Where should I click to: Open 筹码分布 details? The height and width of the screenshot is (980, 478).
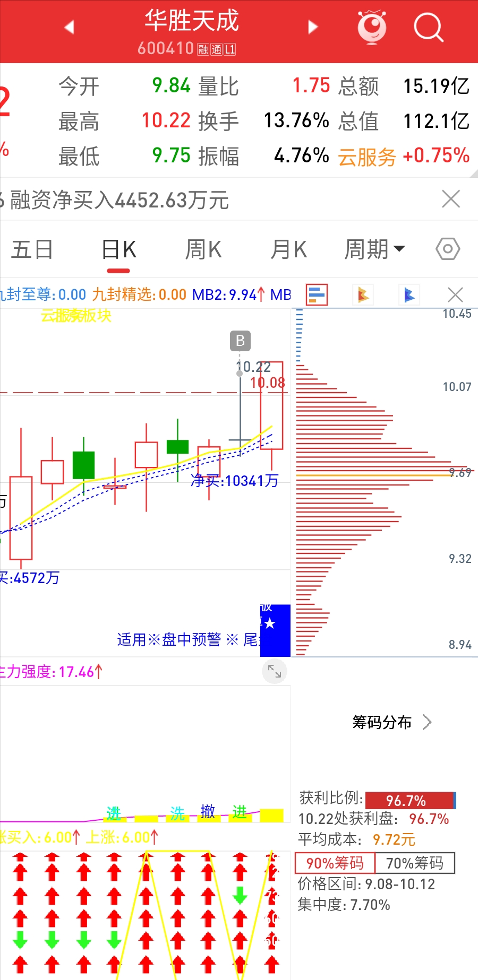pyautogui.click(x=392, y=722)
